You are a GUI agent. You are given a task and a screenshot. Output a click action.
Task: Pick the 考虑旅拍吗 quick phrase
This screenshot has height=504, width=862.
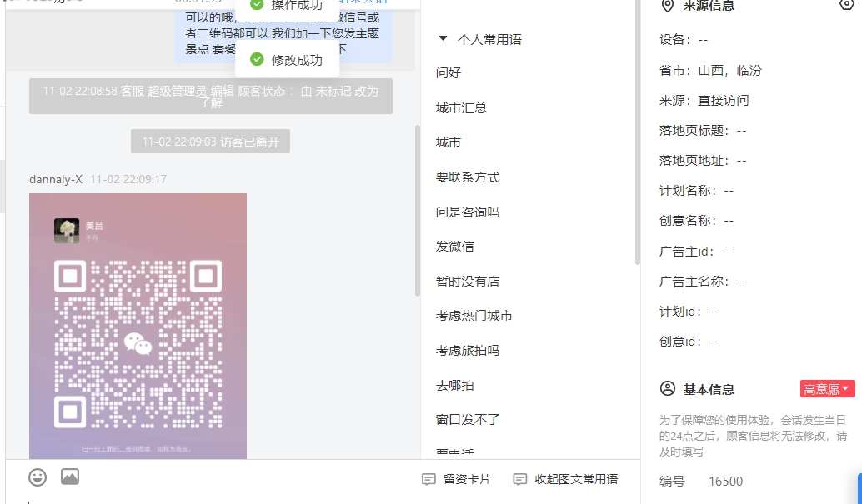468,351
